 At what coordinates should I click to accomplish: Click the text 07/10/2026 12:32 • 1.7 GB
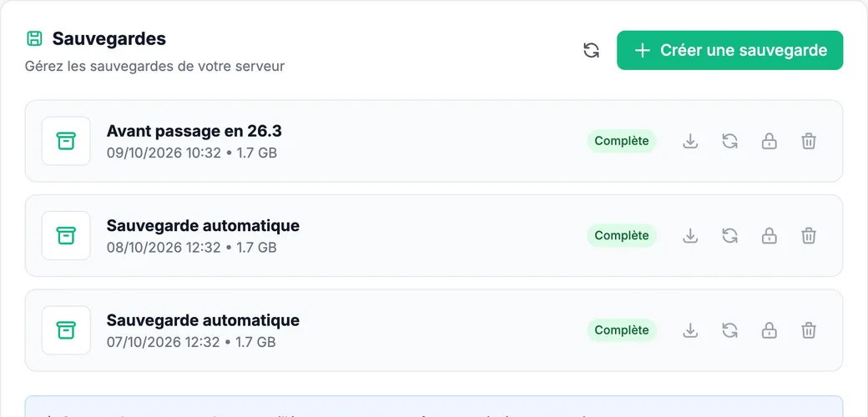[191, 342]
